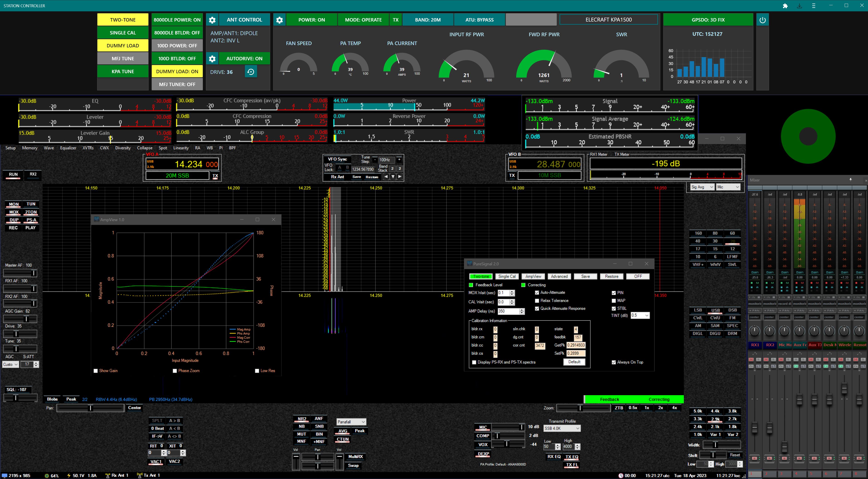Click the gear icon beside POWER: ON

coord(279,20)
